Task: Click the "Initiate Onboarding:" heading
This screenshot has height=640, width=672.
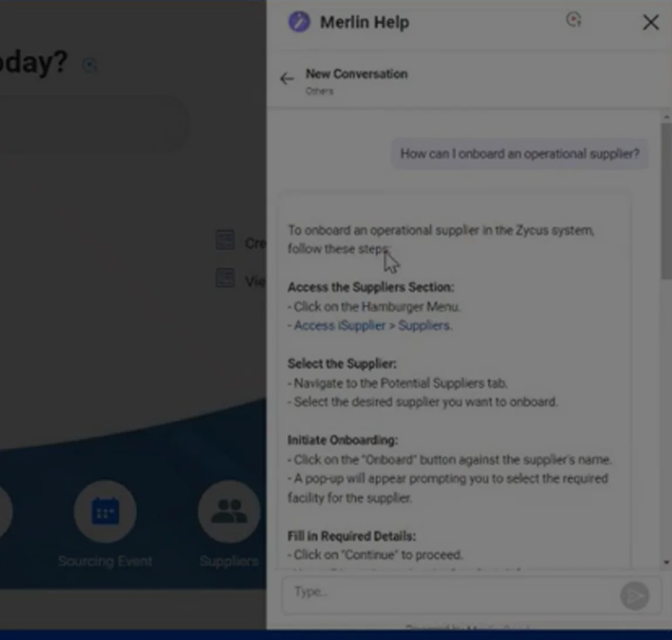Action: click(343, 440)
